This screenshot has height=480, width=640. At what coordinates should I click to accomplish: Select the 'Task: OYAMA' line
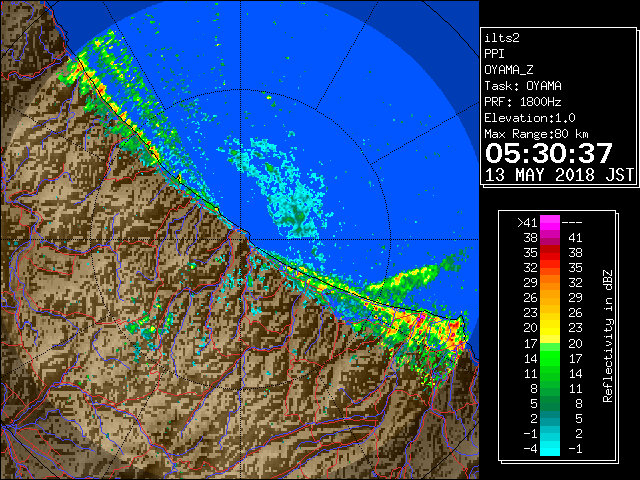pos(523,86)
